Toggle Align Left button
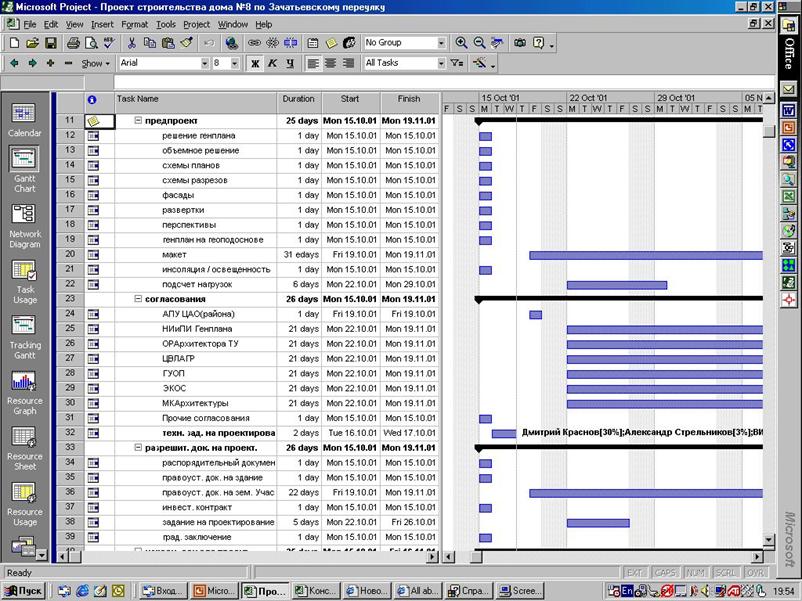 pyautogui.click(x=313, y=63)
